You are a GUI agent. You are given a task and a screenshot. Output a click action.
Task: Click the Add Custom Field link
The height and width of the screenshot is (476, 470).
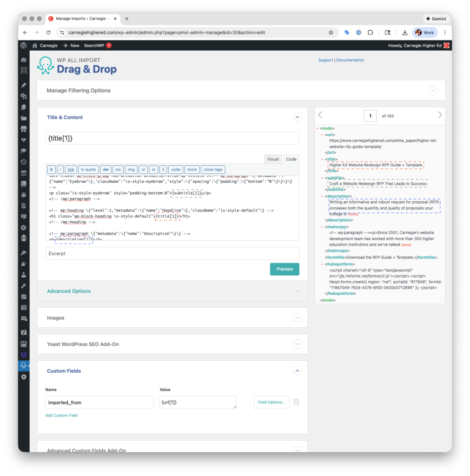point(61,415)
